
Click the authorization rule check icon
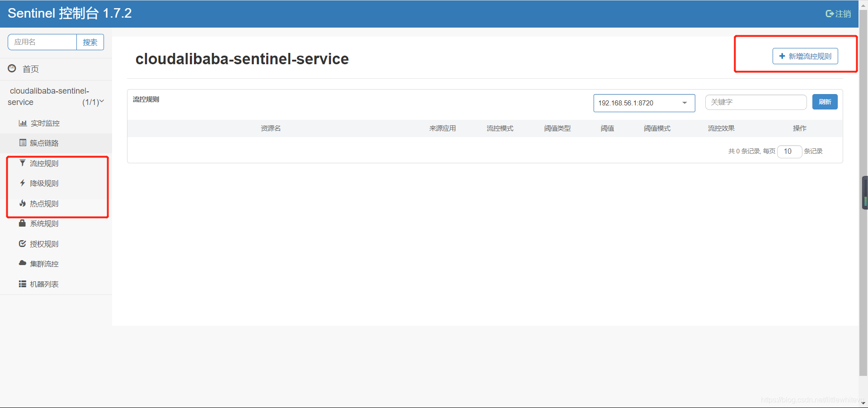[22, 243]
